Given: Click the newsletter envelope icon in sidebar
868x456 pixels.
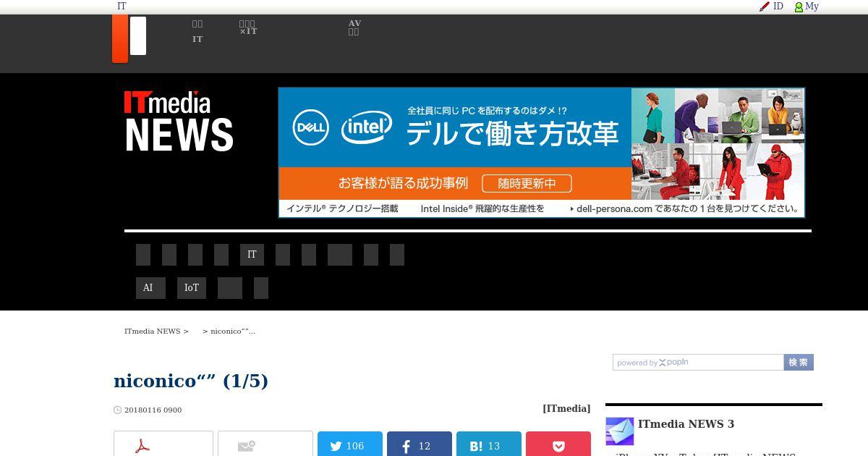Looking at the screenshot, I should click(x=620, y=431).
